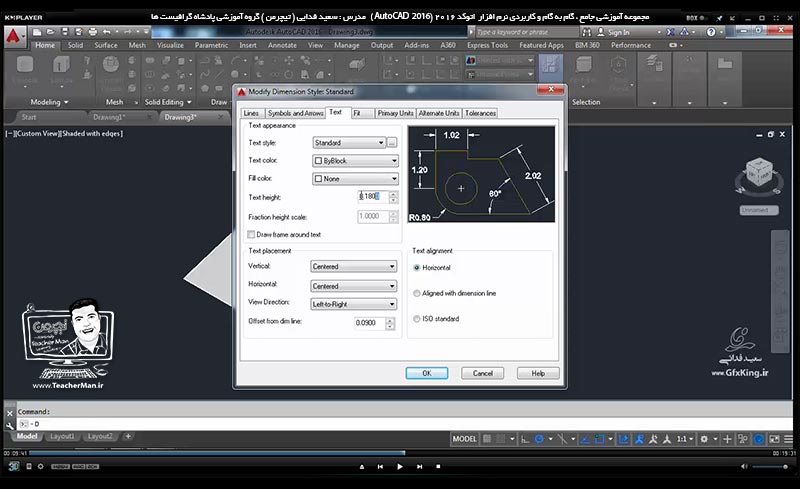The image size is (800, 489).
Task: Click the ViewCube in the drawing area
Action: (759, 174)
